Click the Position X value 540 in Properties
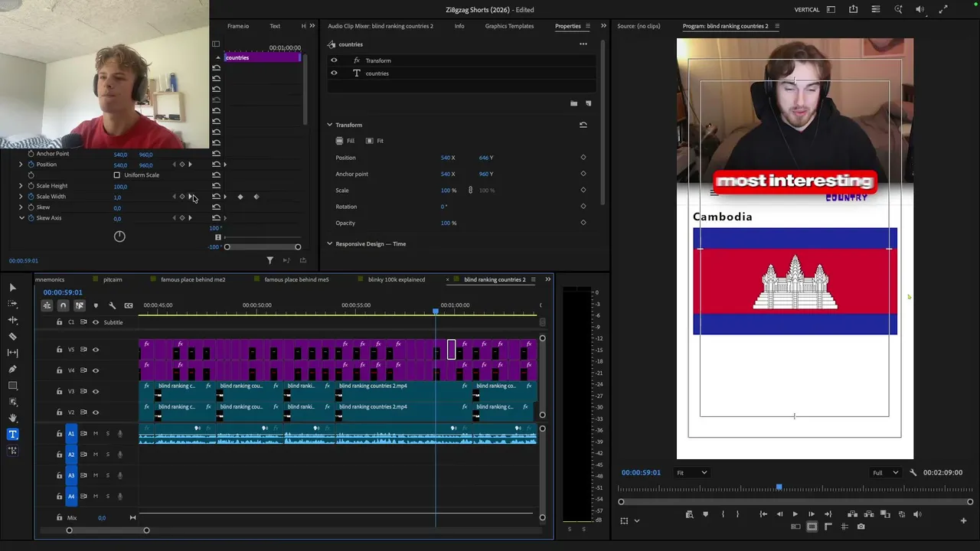This screenshot has height=551, width=980. (x=445, y=158)
